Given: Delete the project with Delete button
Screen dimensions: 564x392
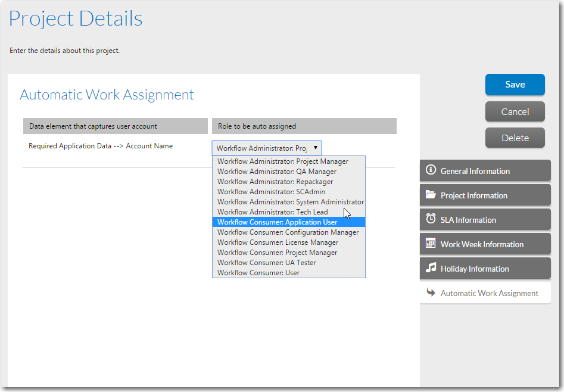Looking at the screenshot, I should (515, 138).
